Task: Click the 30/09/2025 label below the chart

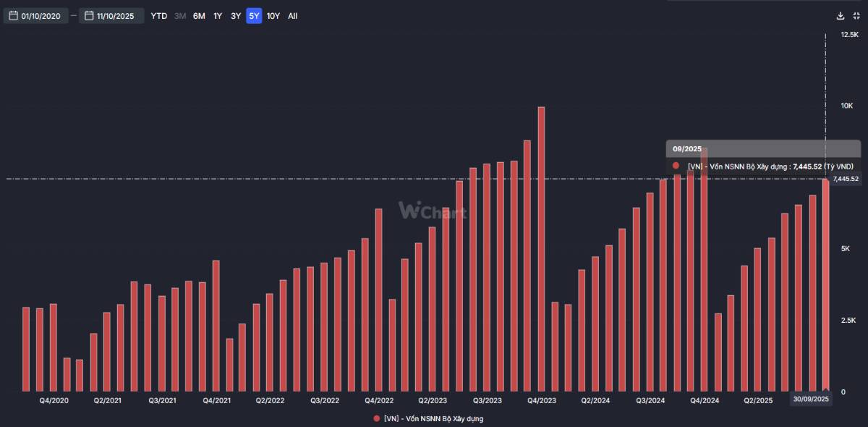Action: pos(812,399)
